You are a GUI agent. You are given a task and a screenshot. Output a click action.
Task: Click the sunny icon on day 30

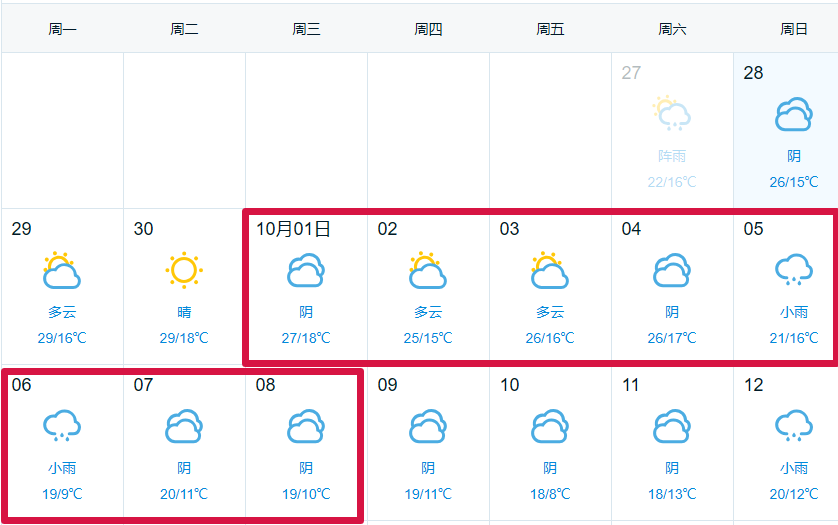(184, 270)
